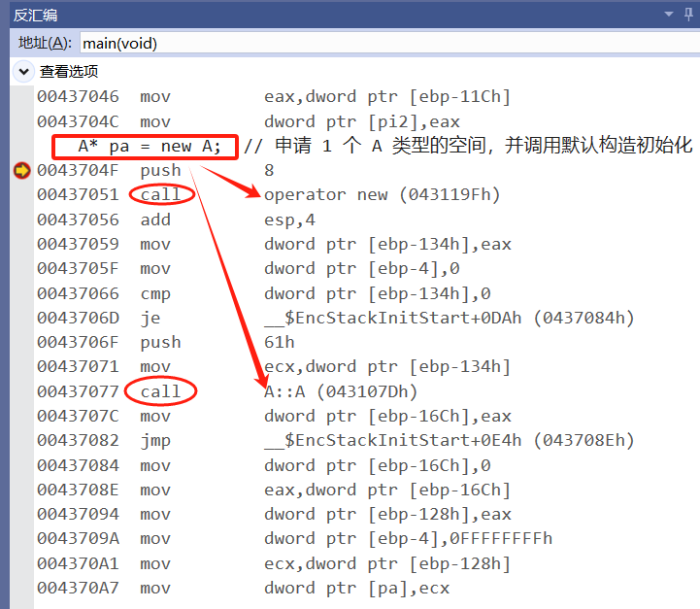Expand the 查看选项 viewing options chevron
Viewport: 700px width, 609px height.
pyautogui.click(x=23, y=72)
